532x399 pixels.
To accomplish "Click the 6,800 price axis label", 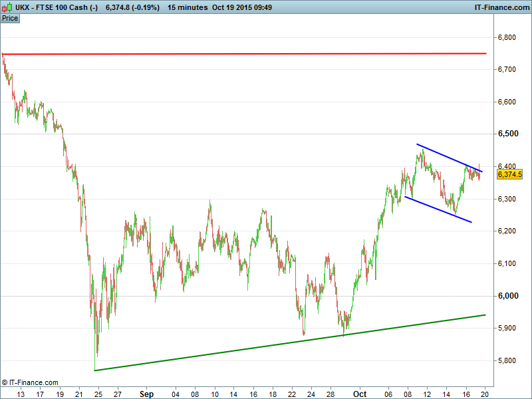I will coord(508,37).
